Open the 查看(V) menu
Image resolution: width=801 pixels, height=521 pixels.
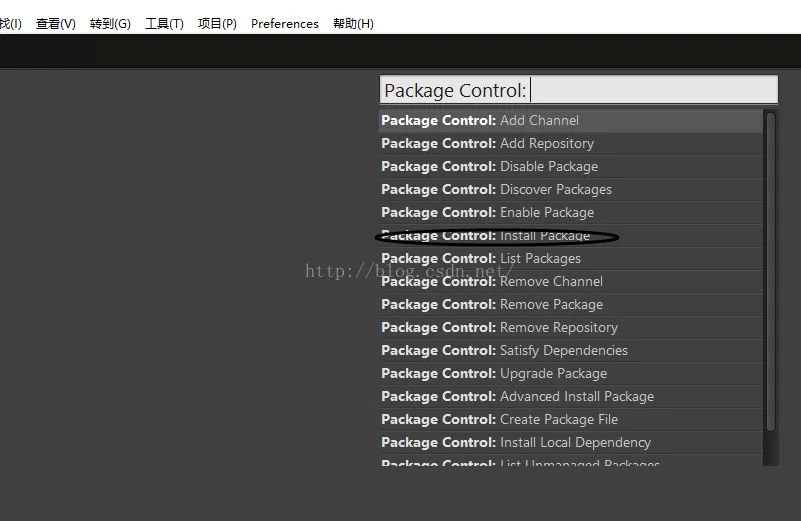55,24
